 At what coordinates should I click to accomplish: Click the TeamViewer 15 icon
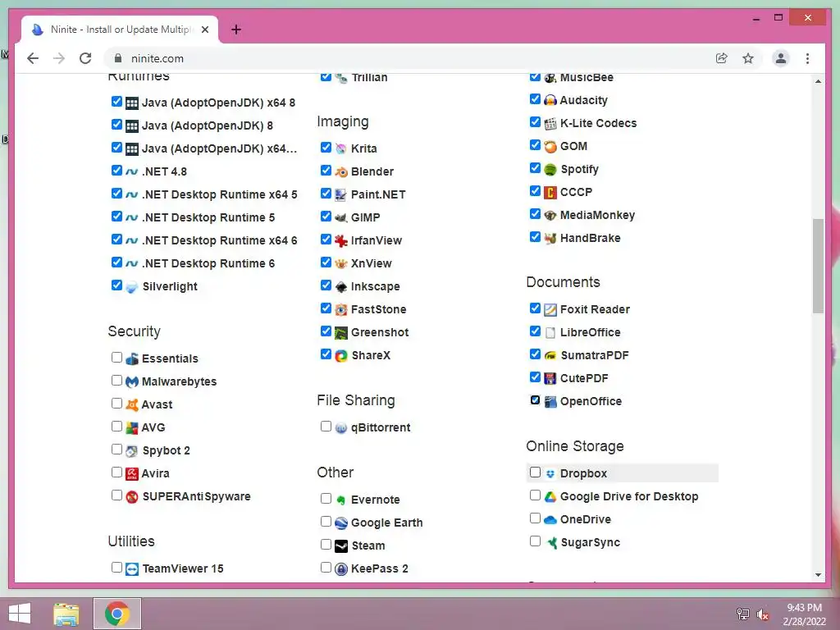(132, 569)
